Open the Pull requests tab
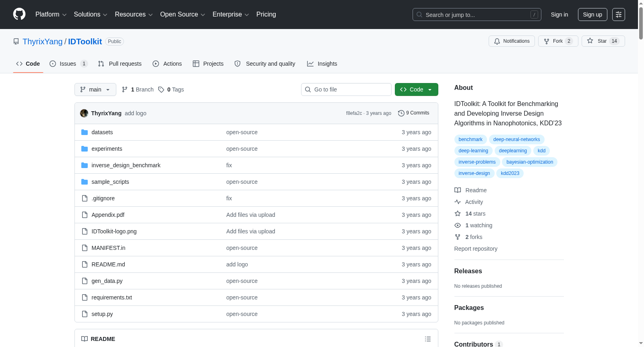Image resolution: width=644 pixels, height=347 pixels. [120, 64]
